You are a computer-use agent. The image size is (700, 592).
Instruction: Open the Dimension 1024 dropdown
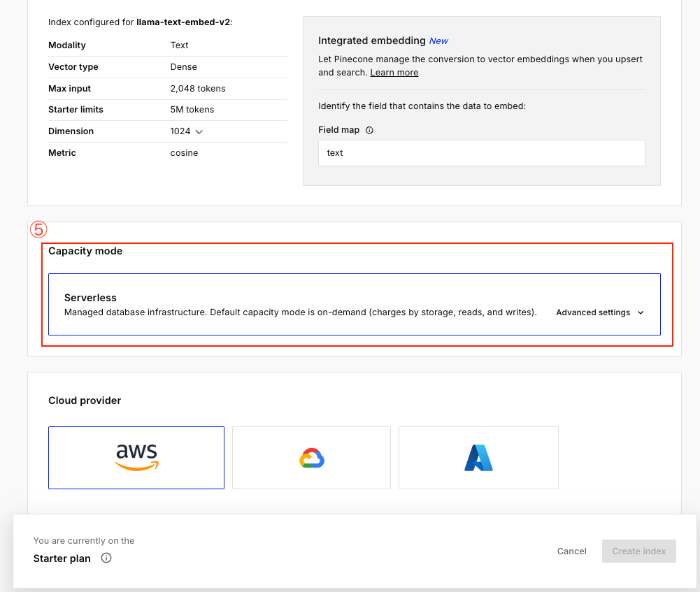pos(187,131)
